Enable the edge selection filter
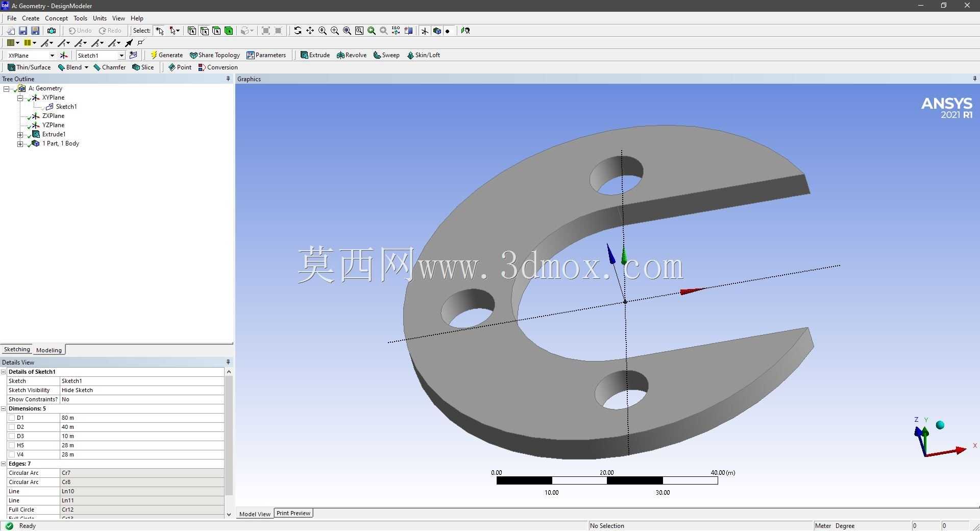 pyautogui.click(x=204, y=31)
